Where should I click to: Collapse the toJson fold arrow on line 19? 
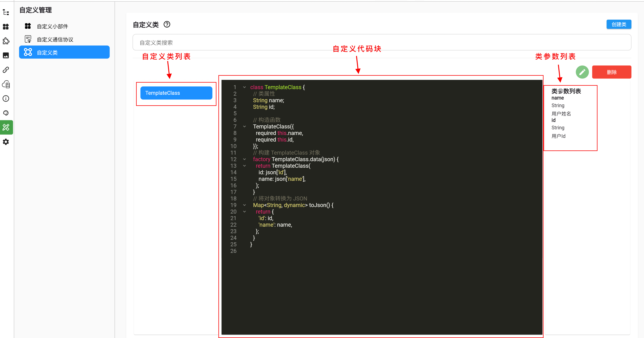[x=244, y=205]
